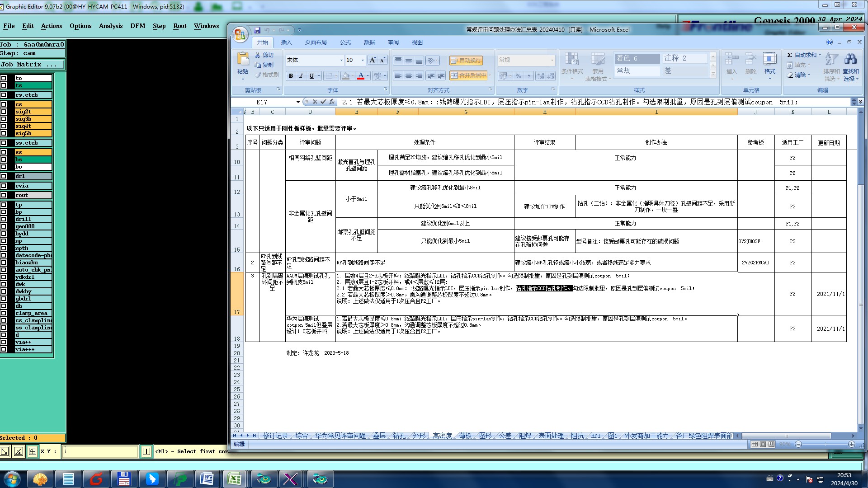Toggle the checkbox for the drl layer
Image resolution: width=868 pixels, height=488 pixels.
pyautogui.click(x=4, y=176)
